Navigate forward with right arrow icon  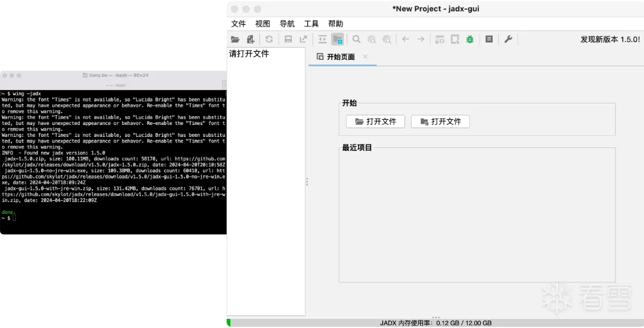(x=421, y=39)
